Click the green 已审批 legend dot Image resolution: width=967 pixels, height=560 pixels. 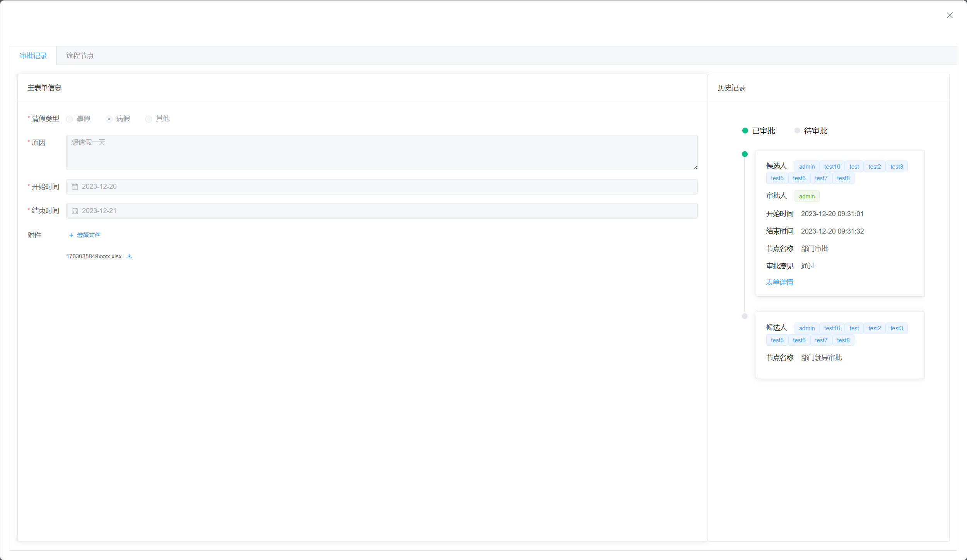click(x=745, y=131)
